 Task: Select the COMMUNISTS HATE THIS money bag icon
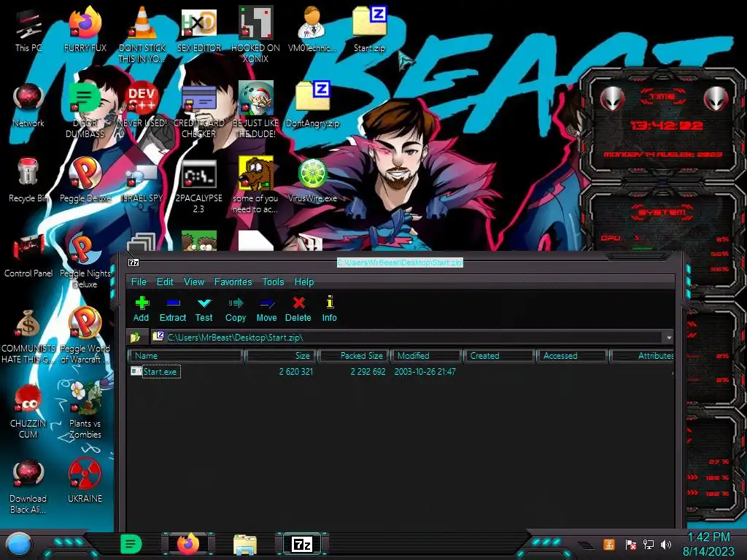tap(28, 336)
